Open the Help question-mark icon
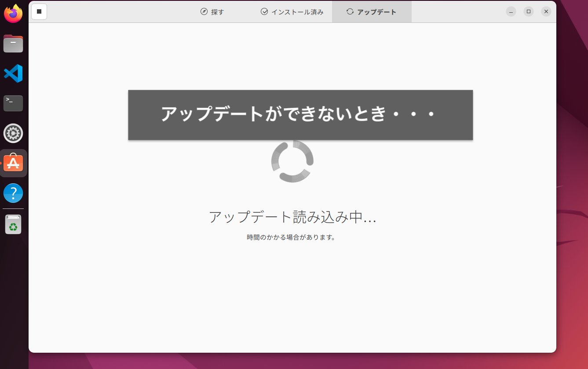Image resolution: width=588 pixels, height=369 pixels. tap(13, 193)
